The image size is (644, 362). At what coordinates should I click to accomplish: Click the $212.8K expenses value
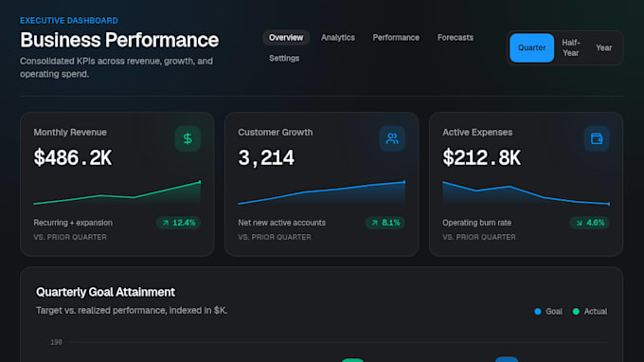[482, 158]
